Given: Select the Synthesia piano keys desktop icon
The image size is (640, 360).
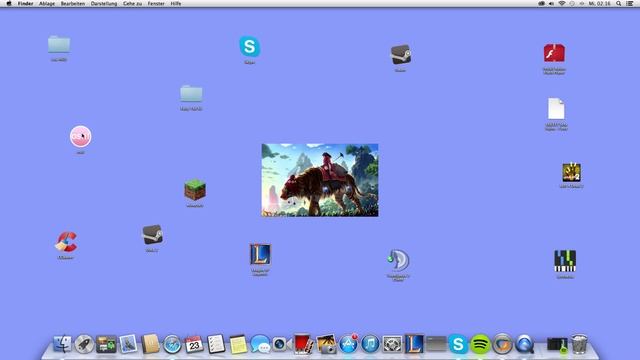Looking at the screenshot, I should pos(565,261).
